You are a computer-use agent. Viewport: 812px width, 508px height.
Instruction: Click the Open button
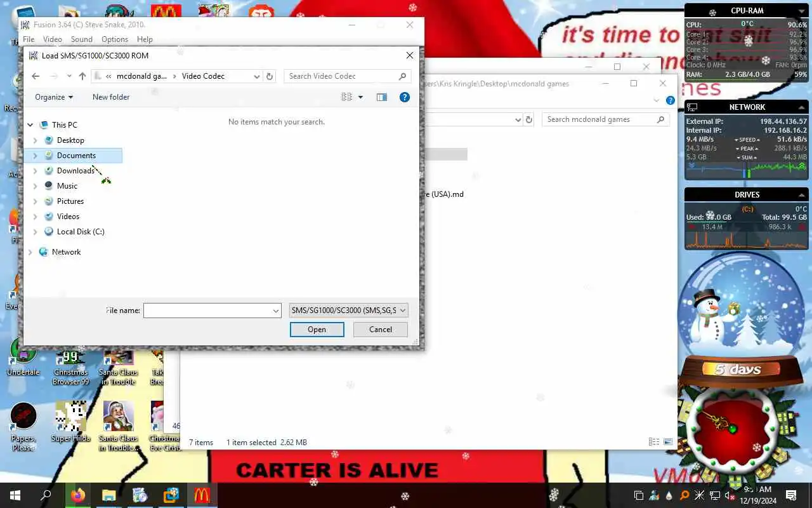(x=317, y=330)
